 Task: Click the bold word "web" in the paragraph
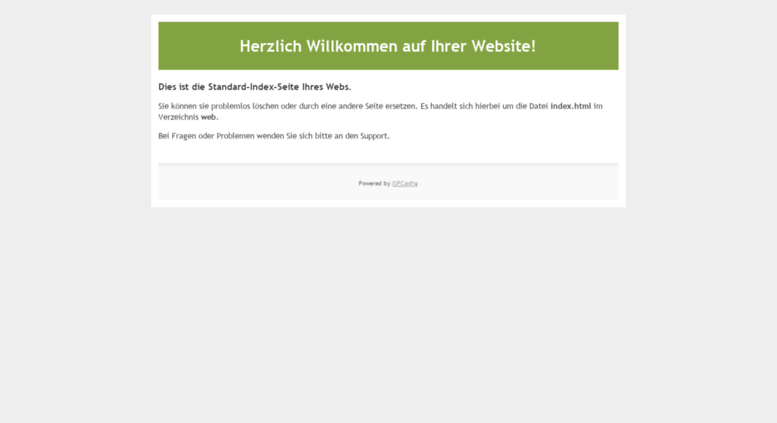pos(208,117)
